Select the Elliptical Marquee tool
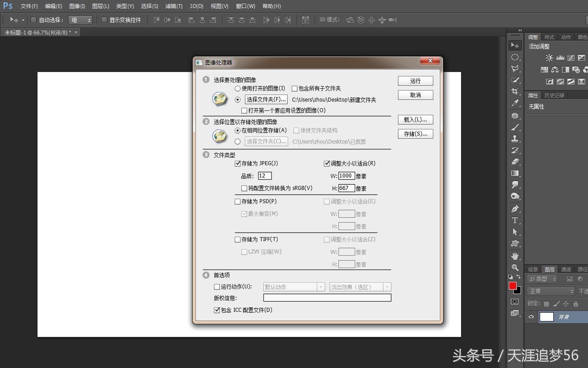Viewport: 588px width, 368px height. [515, 57]
